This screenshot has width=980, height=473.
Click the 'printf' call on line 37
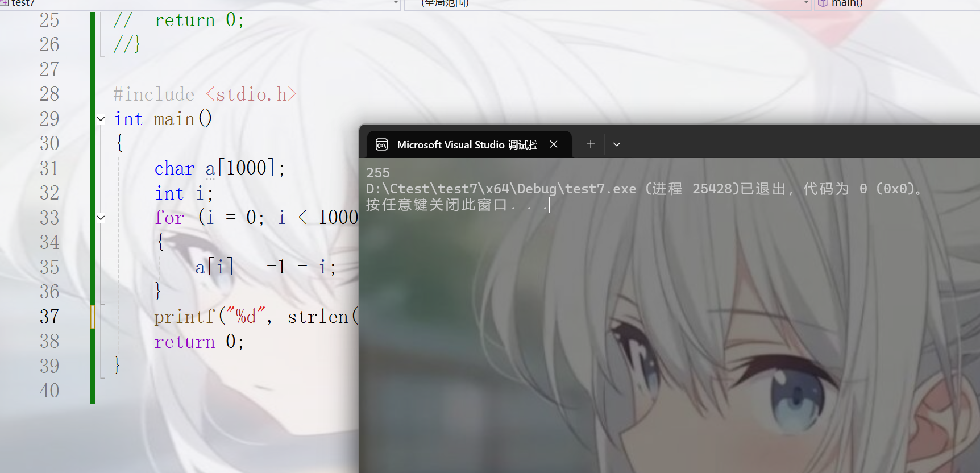[184, 317]
